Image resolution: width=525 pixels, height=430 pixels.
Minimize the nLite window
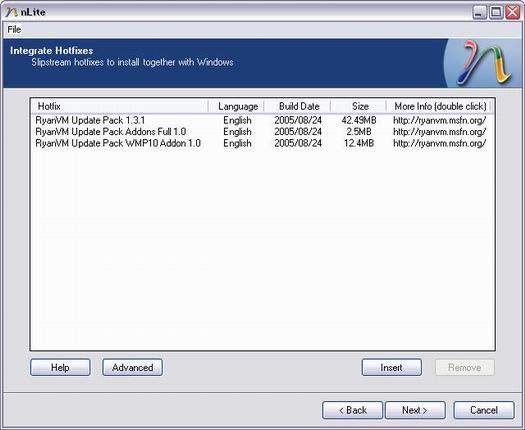479,13
